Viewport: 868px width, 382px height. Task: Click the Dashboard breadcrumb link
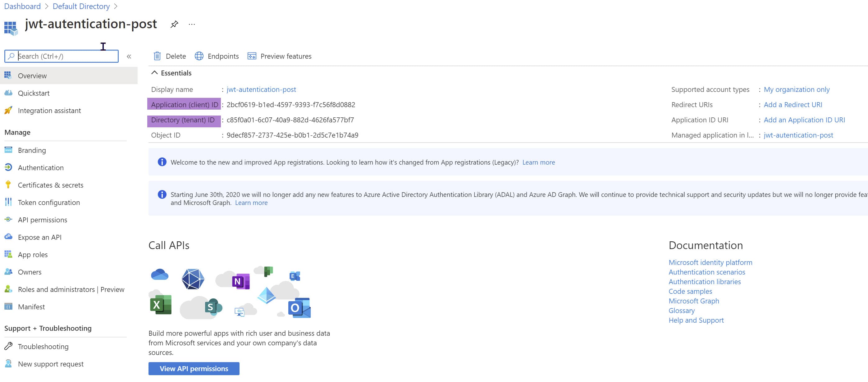(22, 7)
